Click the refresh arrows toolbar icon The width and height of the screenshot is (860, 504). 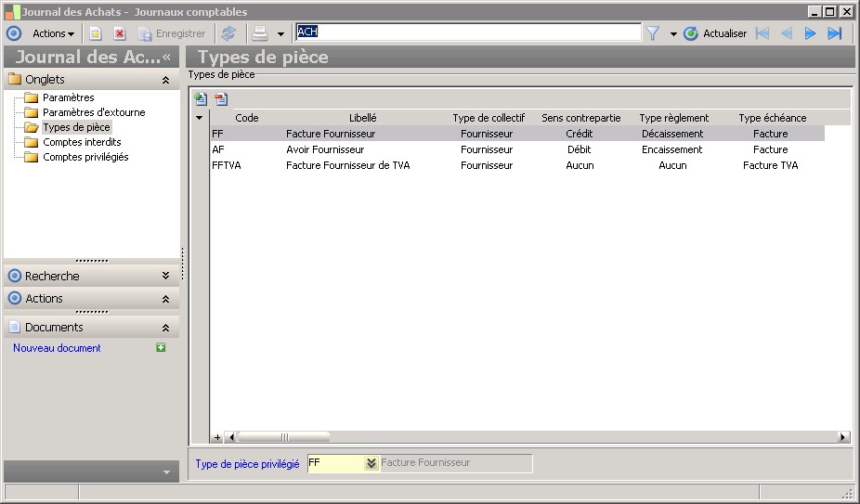(x=228, y=33)
